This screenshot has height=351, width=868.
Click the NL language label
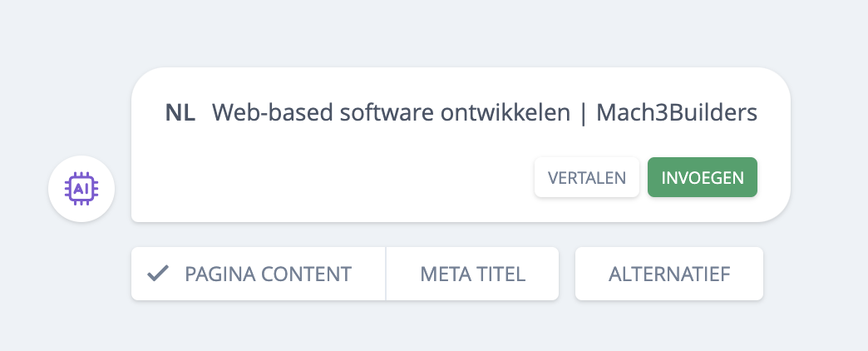click(180, 113)
